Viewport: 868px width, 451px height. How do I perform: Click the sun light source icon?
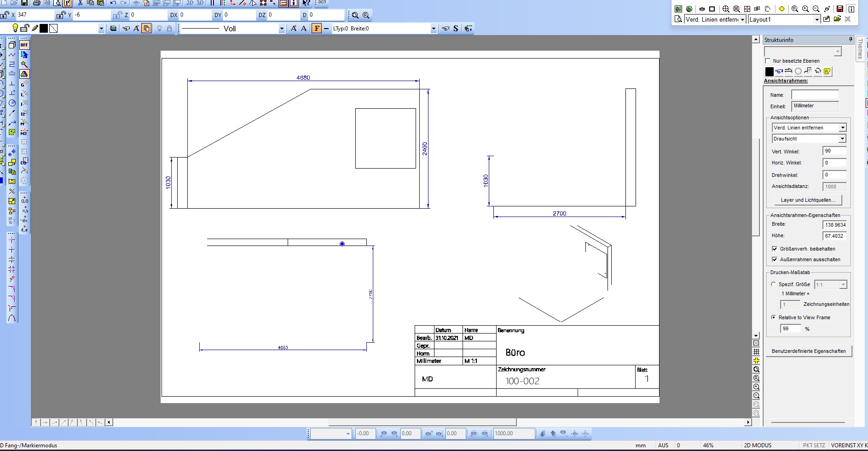pyautogui.click(x=781, y=9)
